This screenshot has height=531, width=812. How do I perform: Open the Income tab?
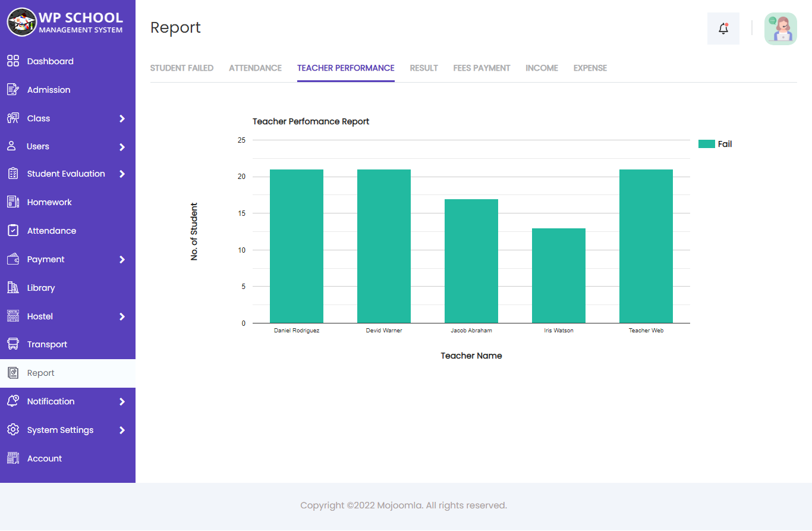click(542, 68)
